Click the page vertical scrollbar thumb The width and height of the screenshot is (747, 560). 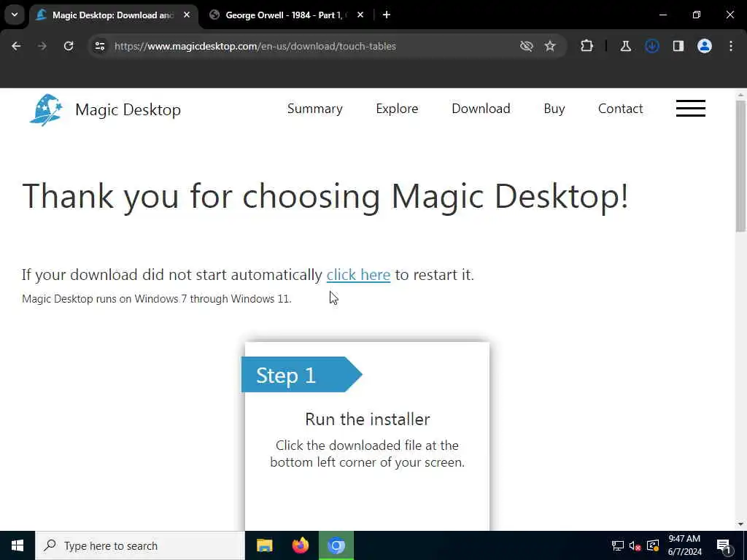(x=741, y=167)
